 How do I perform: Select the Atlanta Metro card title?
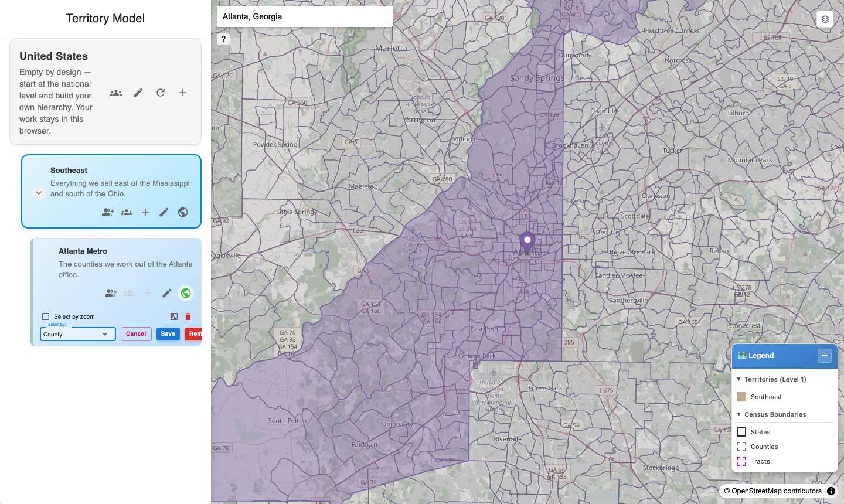tap(83, 251)
